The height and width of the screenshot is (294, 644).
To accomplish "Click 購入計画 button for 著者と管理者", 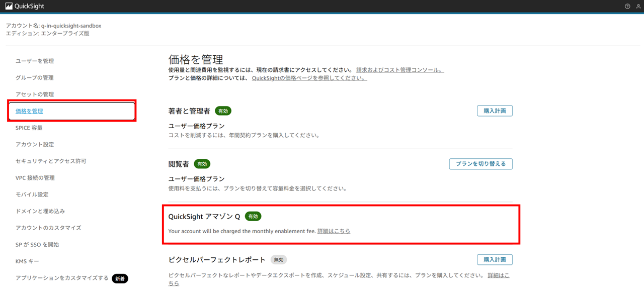I will coord(495,111).
